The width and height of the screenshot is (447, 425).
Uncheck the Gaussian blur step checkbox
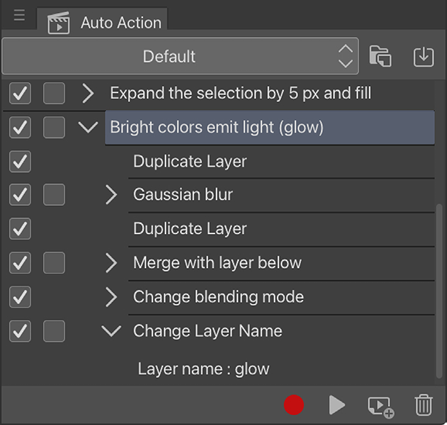20,194
